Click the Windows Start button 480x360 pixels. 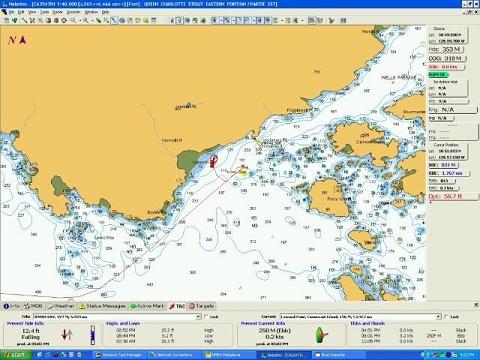click(14, 355)
